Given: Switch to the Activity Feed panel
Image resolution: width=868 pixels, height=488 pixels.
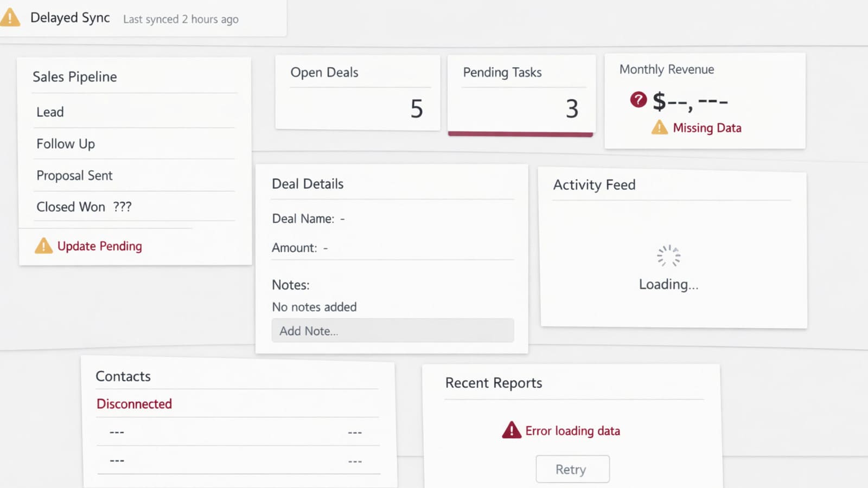Looking at the screenshot, I should [594, 185].
